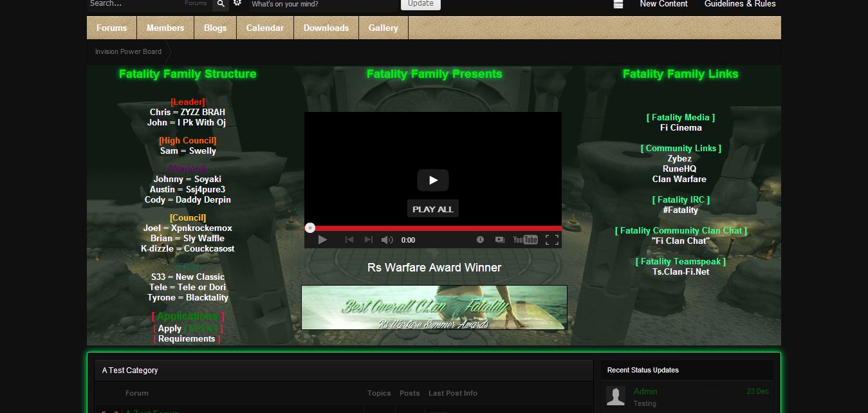Open advanced search gear icon
This screenshot has height=413, width=868.
point(237,3)
